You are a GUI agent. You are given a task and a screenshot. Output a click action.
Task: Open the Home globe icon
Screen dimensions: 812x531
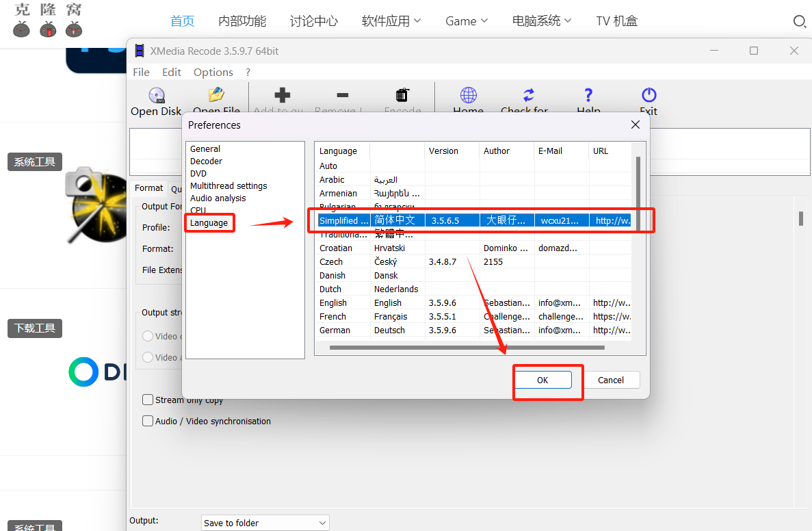coord(468,95)
